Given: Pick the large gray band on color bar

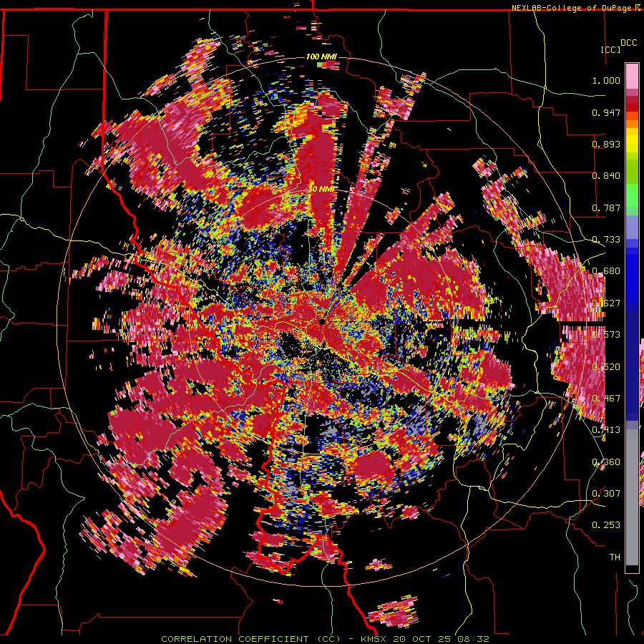Looking at the screenshot, I should (x=632, y=497).
